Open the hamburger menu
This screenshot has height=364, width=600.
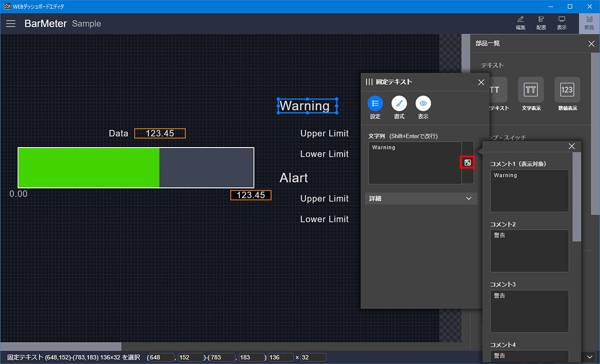(x=11, y=23)
